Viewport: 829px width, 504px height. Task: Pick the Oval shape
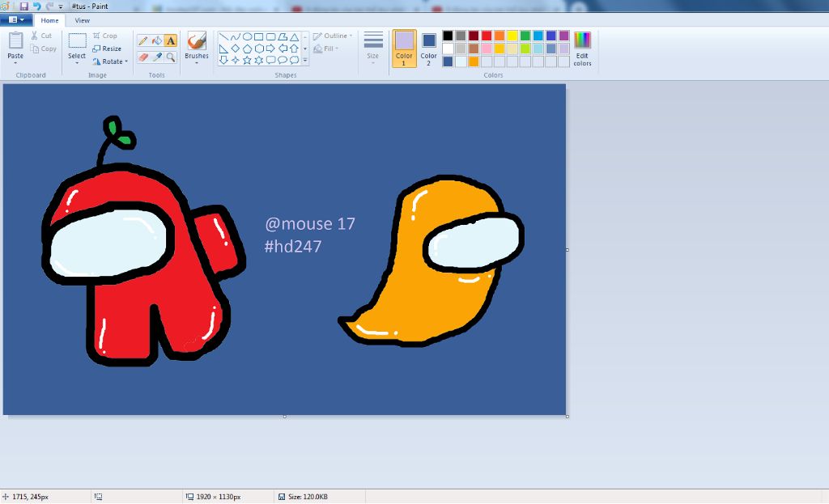pyautogui.click(x=247, y=37)
